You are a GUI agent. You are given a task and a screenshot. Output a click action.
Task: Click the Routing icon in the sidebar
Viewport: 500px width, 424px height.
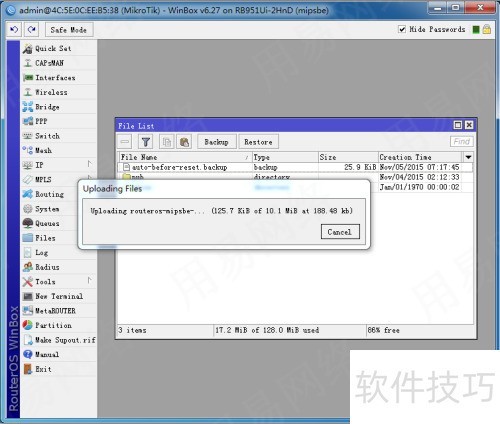pos(28,194)
